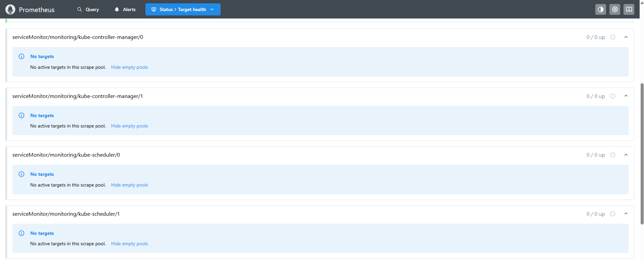The image size is (644, 260).
Task: Select serviceMonitor/monitoring/kube-scheduler/0 title
Action: click(66, 155)
